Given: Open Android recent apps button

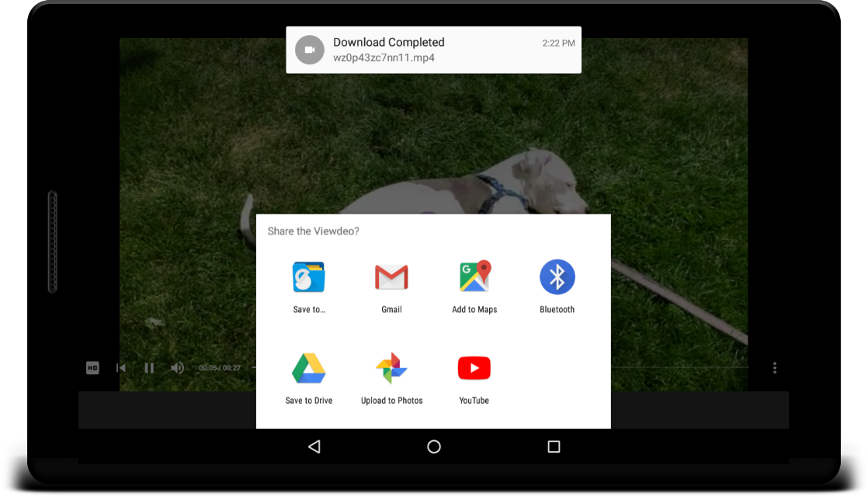Looking at the screenshot, I should (554, 447).
